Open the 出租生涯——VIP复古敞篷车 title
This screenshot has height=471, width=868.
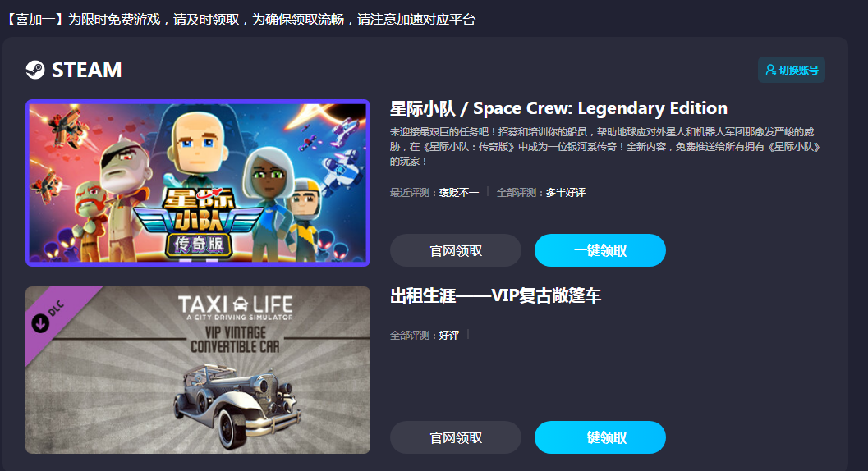click(x=495, y=295)
